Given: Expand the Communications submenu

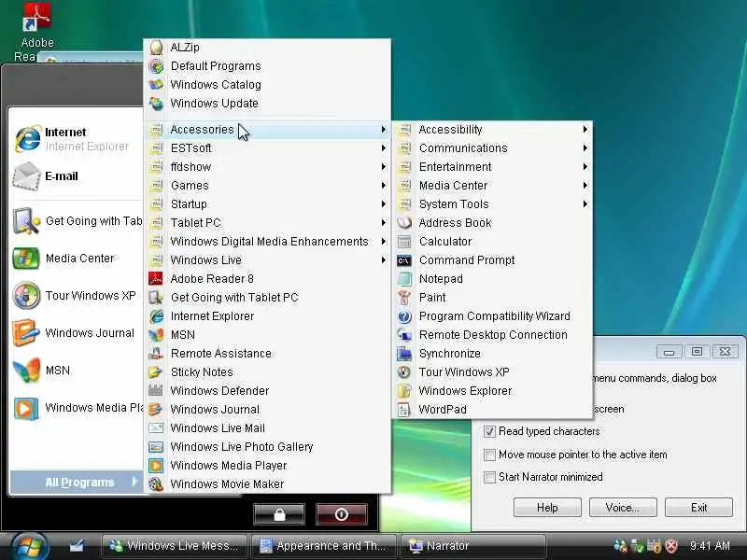Looking at the screenshot, I should coord(492,148).
